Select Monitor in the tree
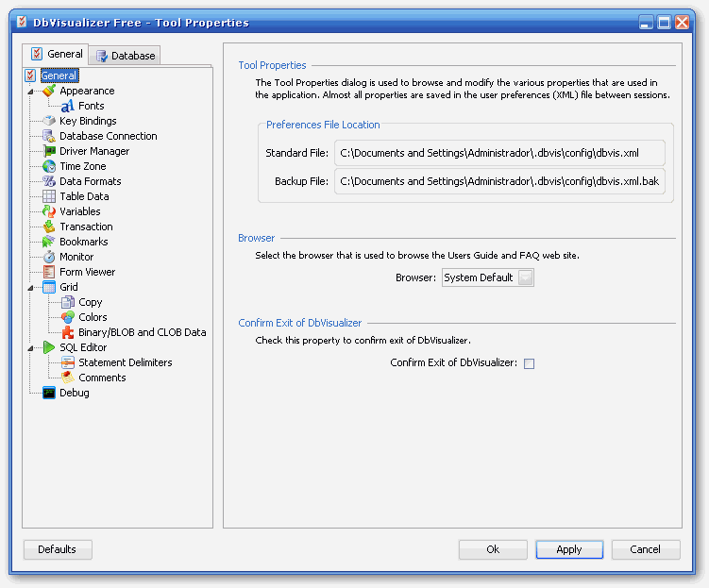This screenshot has height=588, width=709. pyautogui.click(x=76, y=257)
